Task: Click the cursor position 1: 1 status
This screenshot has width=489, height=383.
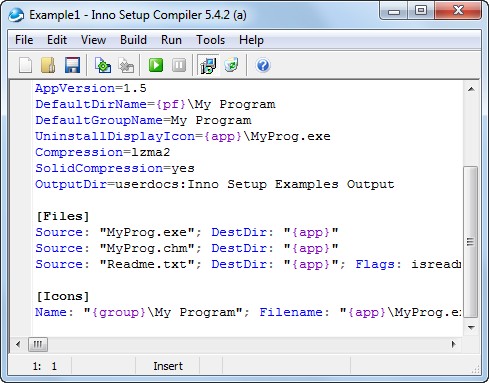Action: point(45,366)
